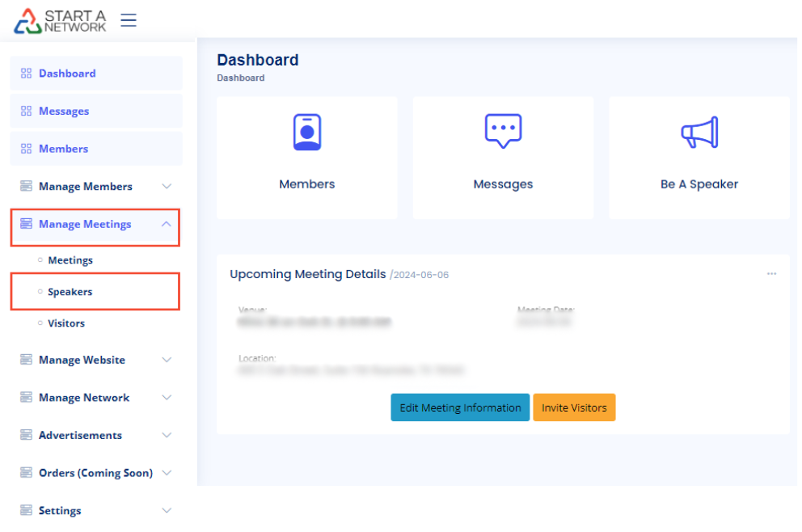The width and height of the screenshot is (802, 532).
Task: Expand Orders (Coming Soon) chevron
Action: 167,473
